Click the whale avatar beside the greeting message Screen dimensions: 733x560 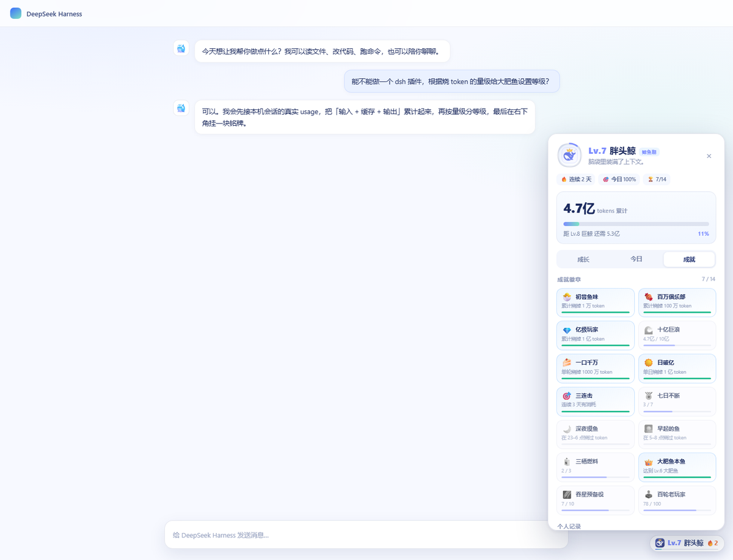(x=181, y=49)
